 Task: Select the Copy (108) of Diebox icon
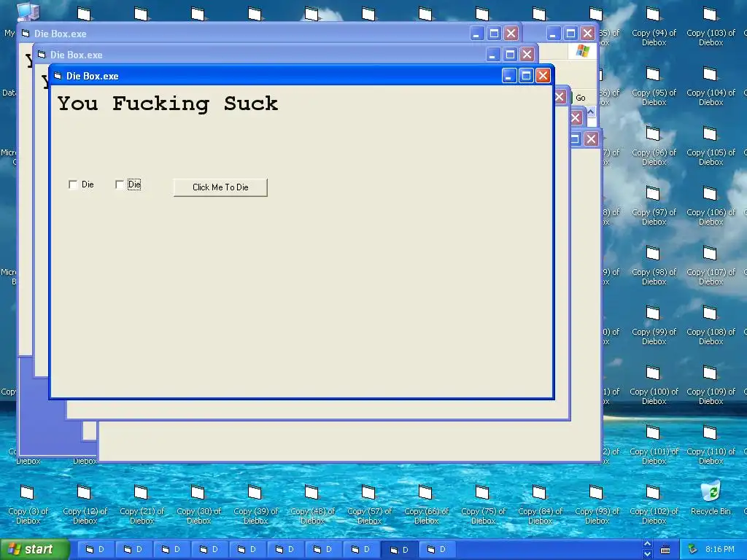pyautogui.click(x=711, y=325)
